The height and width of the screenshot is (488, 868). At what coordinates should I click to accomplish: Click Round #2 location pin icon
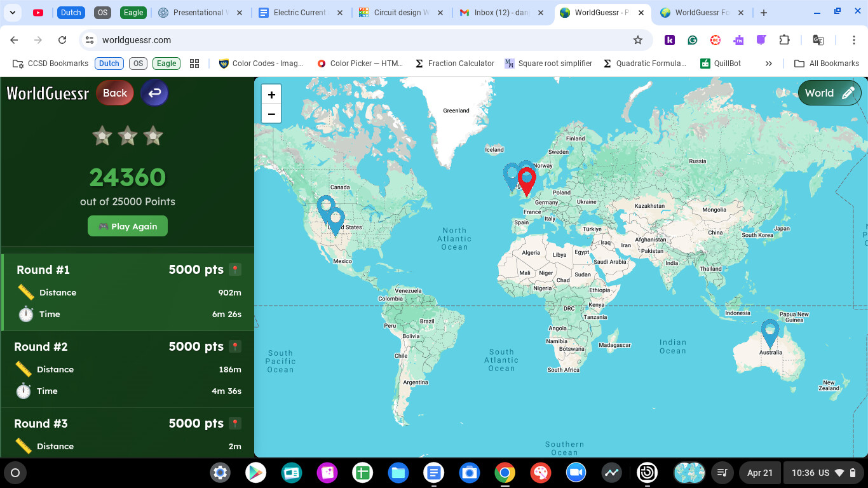235,347
